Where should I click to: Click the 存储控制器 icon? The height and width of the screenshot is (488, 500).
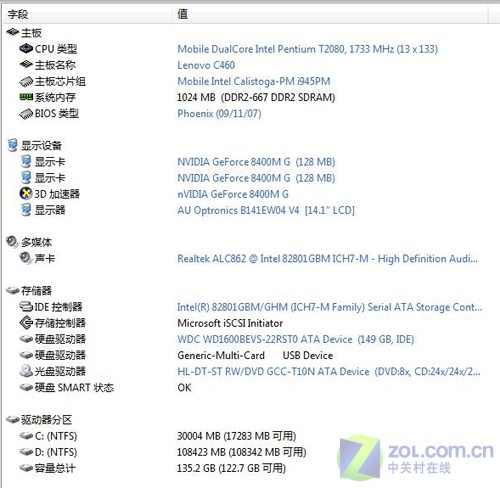coord(26,322)
